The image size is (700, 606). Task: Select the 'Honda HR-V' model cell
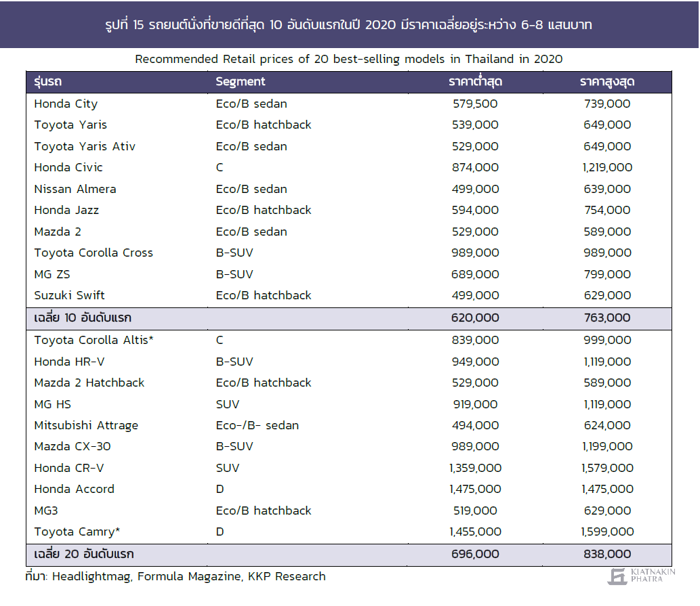[x=69, y=362]
